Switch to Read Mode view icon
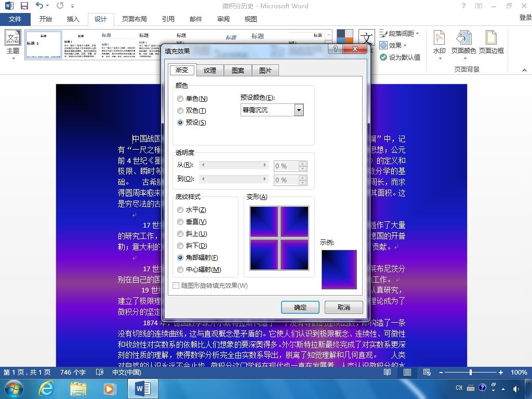 coord(387,372)
